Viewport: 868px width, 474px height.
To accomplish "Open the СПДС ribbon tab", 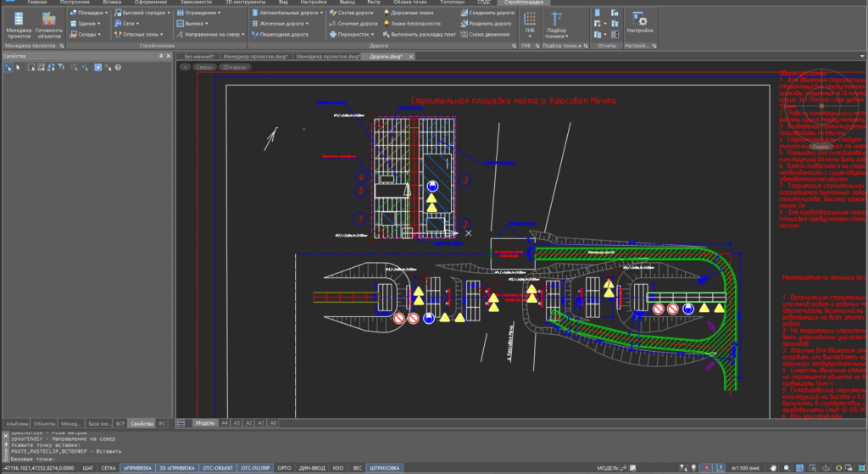I will tap(484, 3).
